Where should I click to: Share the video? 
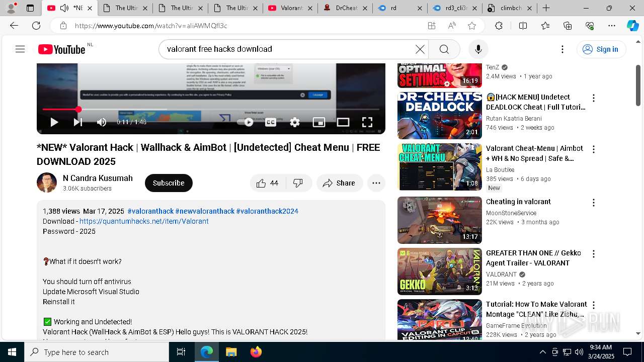(339, 183)
